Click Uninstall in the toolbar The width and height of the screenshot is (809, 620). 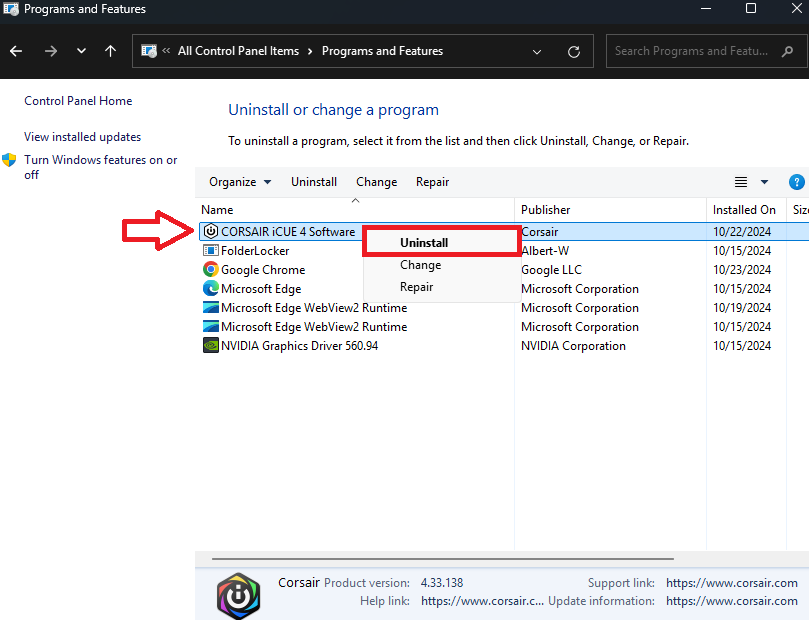314,182
